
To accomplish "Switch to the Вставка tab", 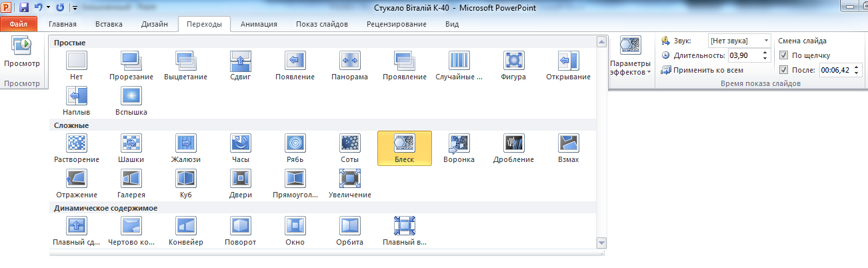I will tap(109, 25).
